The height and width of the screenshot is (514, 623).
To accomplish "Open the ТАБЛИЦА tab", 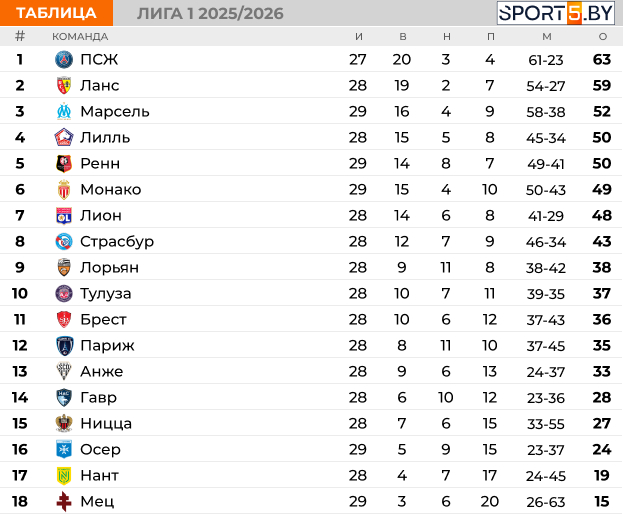I will coord(57,13).
